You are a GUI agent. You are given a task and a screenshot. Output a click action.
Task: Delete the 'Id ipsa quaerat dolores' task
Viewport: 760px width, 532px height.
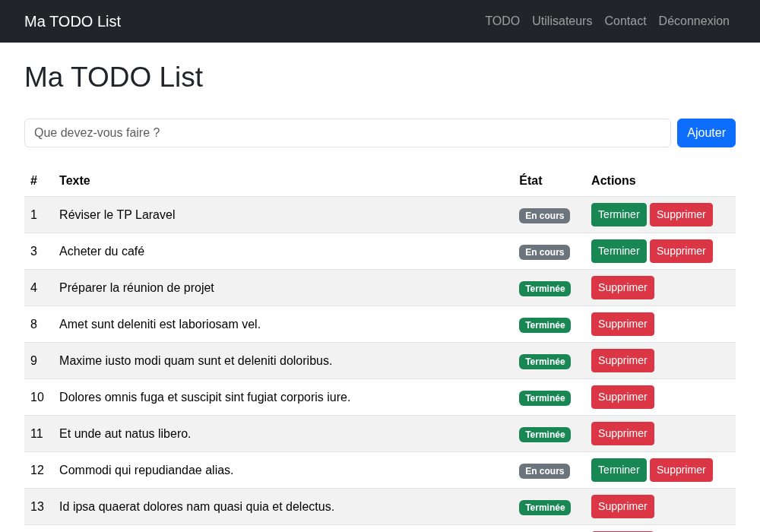click(622, 506)
